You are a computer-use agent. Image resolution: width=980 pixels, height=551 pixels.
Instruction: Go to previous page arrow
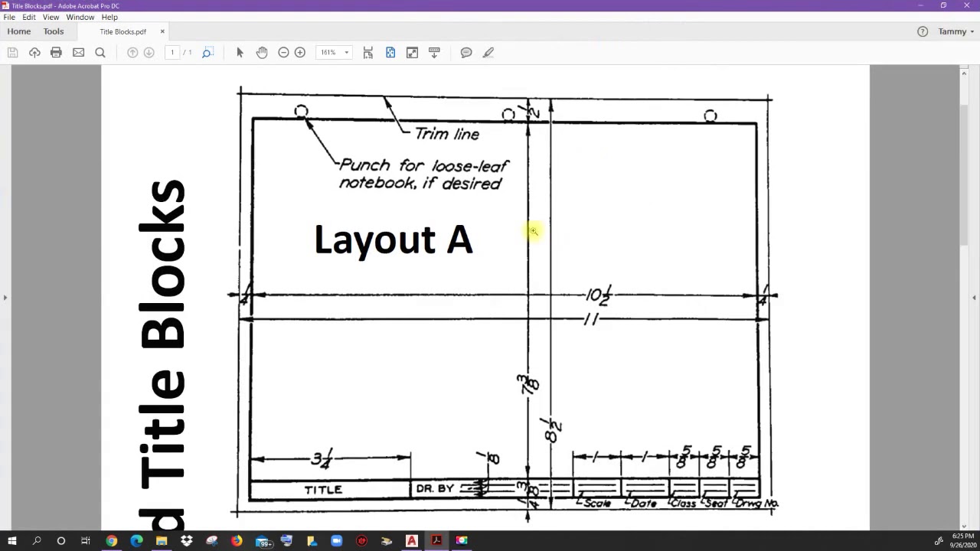[132, 52]
